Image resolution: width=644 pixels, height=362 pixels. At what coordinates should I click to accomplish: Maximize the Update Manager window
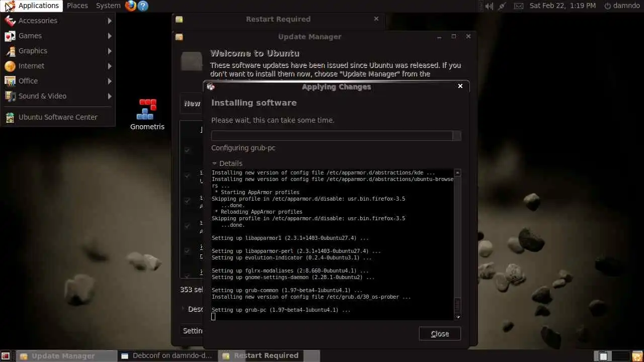click(454, 36)
